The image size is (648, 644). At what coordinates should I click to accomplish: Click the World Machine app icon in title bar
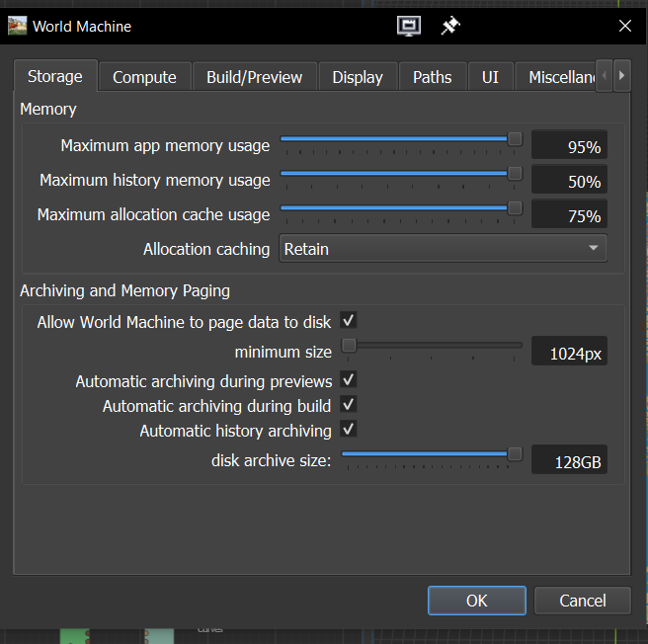tap(17, 26)
